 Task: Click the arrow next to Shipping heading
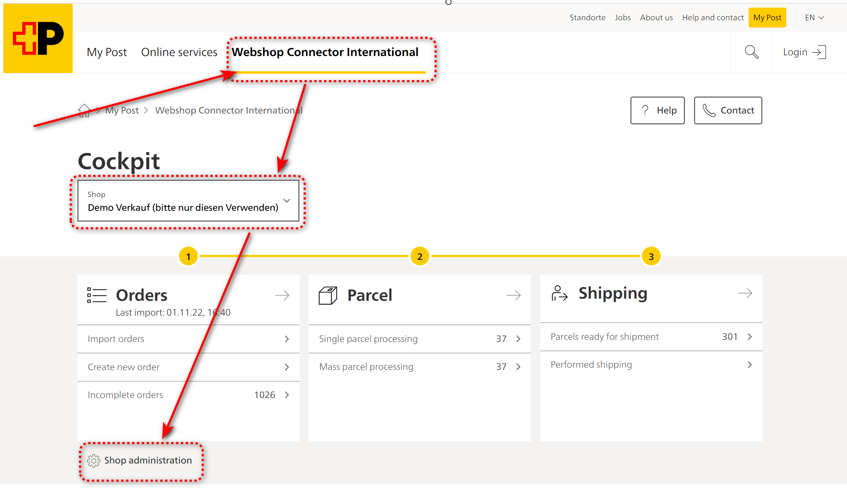coord(745,293)
